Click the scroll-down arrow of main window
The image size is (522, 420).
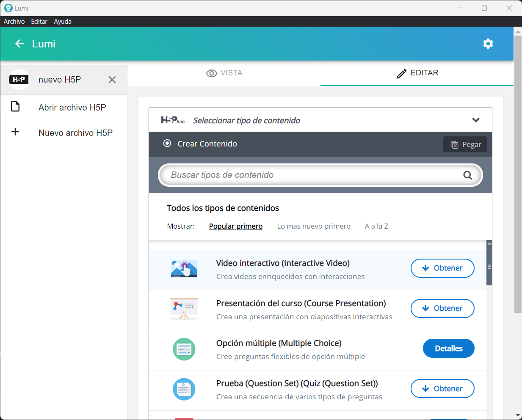(x=518, y=415)
